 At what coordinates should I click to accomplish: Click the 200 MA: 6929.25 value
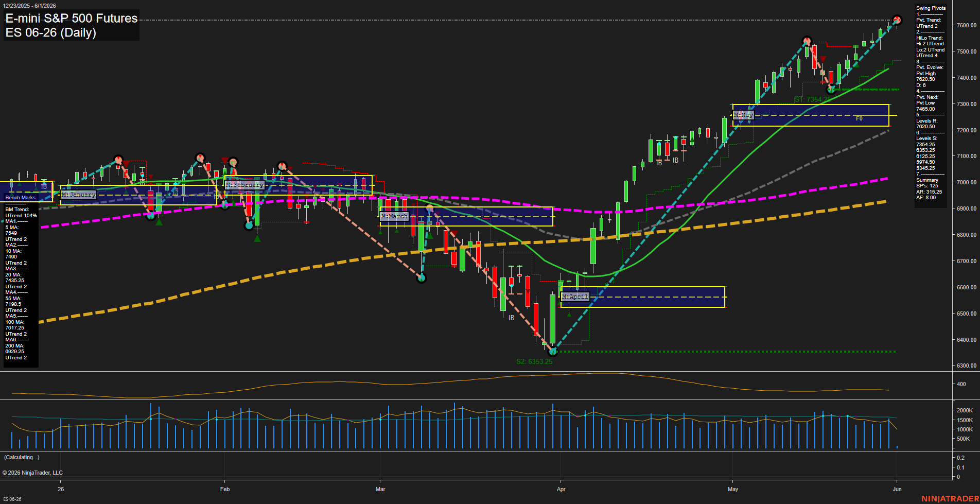(x=14, y=349)
